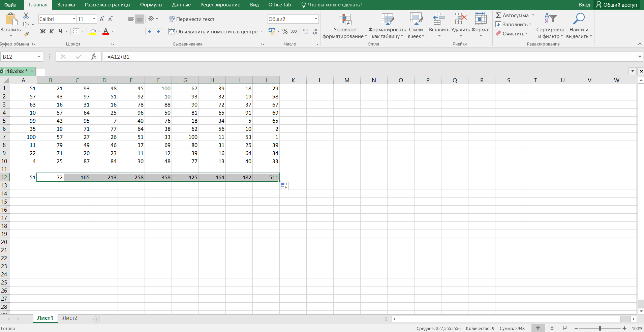Click the formula bar showing =A12+B1
Screen dimensions: 644x332
tap(370, 57)
